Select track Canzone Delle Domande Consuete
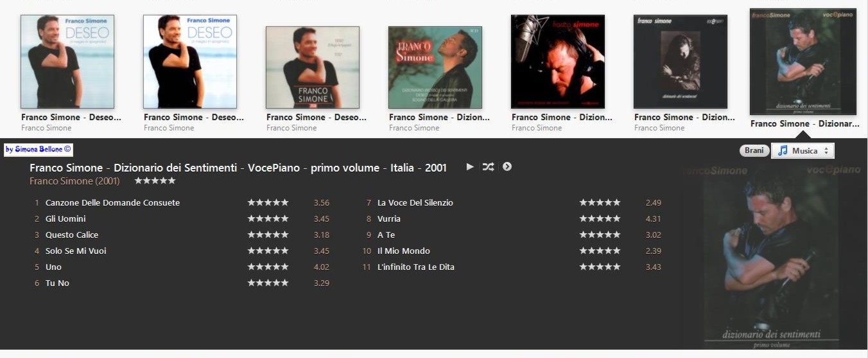Image resolution: width=868 pixels, height=358 pixels. [x=112, y=202]
